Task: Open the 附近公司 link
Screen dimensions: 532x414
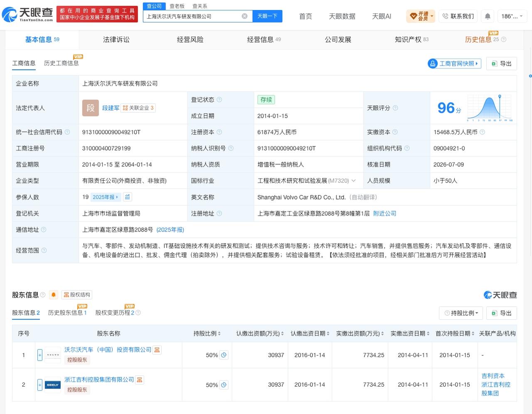Action: (384, 214)
